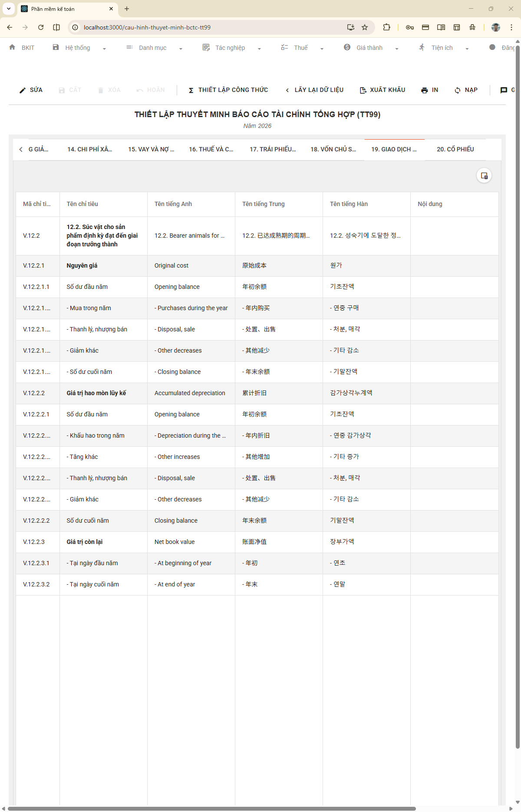Click the NẠP reload button
The width and height of the screenshot is (521, 812).
tap(466, 90)
